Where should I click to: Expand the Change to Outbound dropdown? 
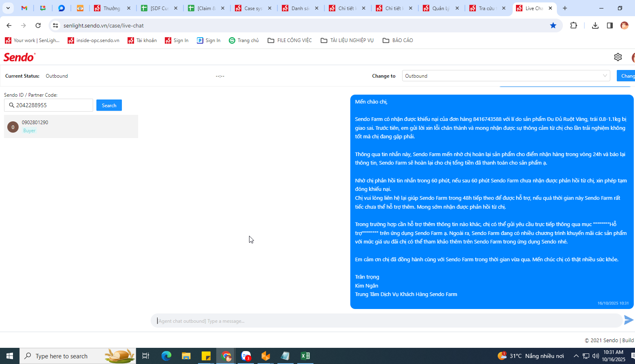click(x=506, y=76)
